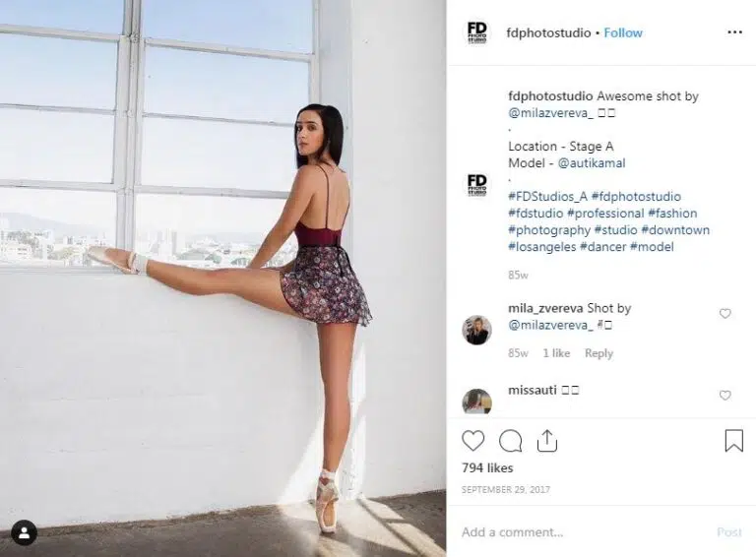
Task: View the 794 likes list
Action: [487, 467]
